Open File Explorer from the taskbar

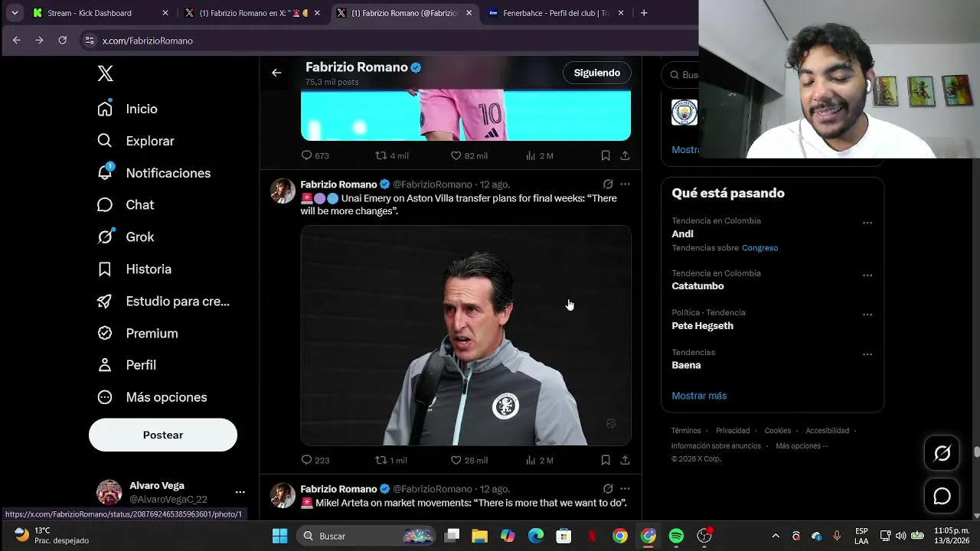479,536
